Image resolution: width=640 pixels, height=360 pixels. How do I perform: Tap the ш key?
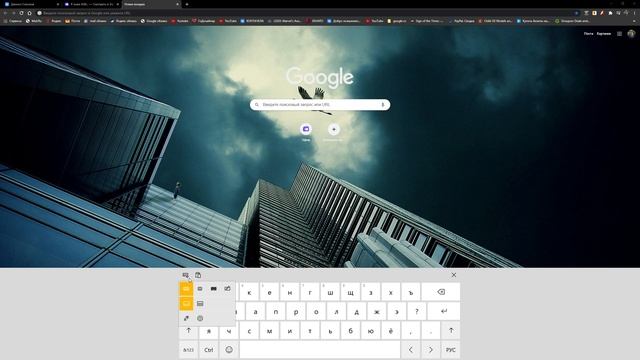[x=330, y=292]
